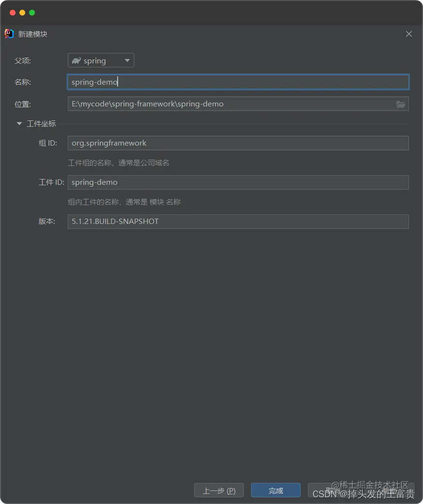Click the 工件组的名称，通常是公司域名 hint text
This screenshot has width=423, height=504.
(119, 163)
